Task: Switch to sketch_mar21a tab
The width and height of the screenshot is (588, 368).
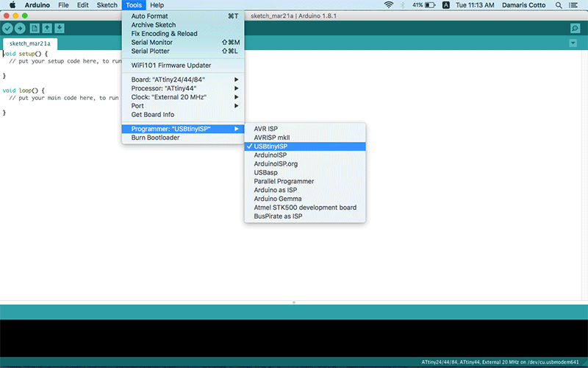Action: (x=30, y=43)
